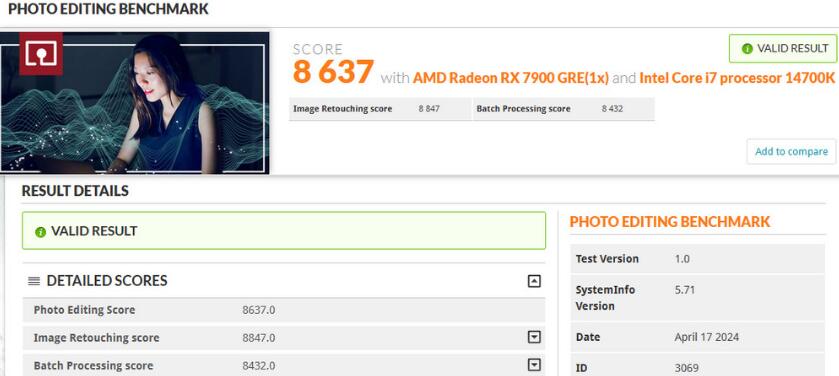Viewport: 839px width, 376px height.
Task: Click the Test Version value 1.0
Action: (x=682, y=259)
